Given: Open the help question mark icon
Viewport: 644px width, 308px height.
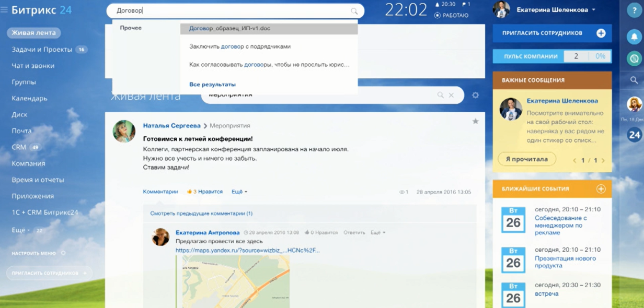Looking at the screenshot, I should (x=634, y=10).
